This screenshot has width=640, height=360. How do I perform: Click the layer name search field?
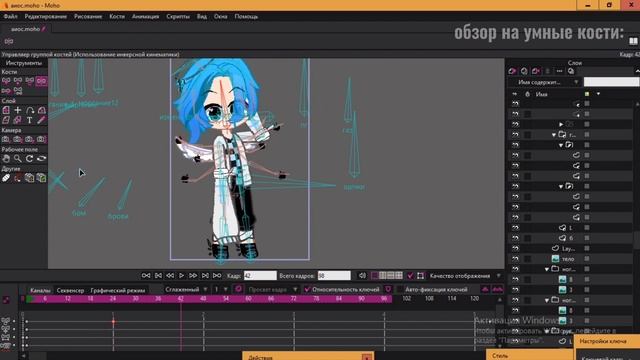pyautogui.click(x=611, y=82)
